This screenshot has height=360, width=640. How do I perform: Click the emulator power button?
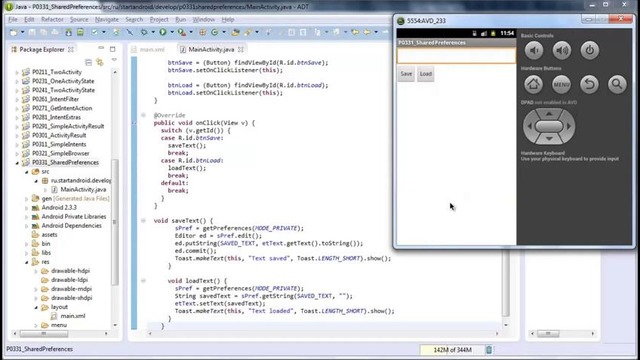[x=590, y=51]
